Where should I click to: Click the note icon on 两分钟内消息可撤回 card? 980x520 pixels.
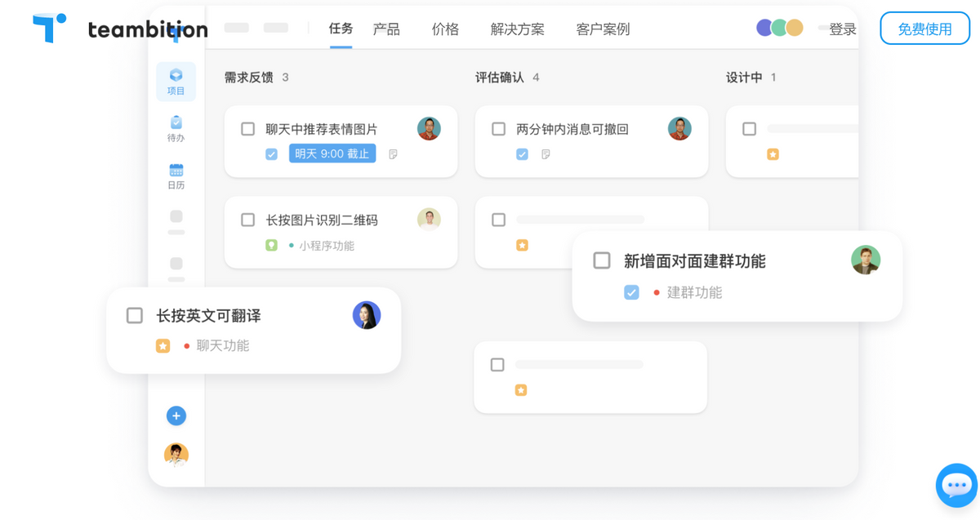(546, 153)
